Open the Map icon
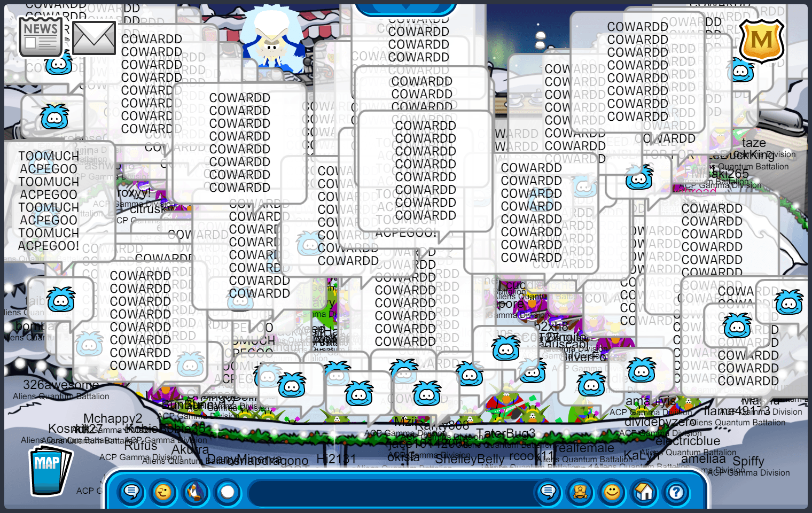 pyautogui.click(x=50, y=470)
